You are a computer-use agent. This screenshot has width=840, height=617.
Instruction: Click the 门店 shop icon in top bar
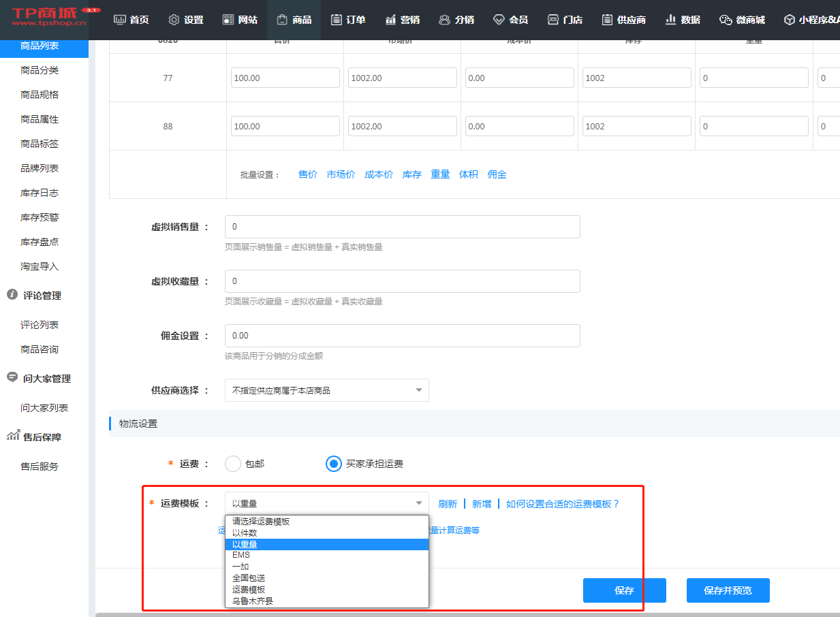553,20
